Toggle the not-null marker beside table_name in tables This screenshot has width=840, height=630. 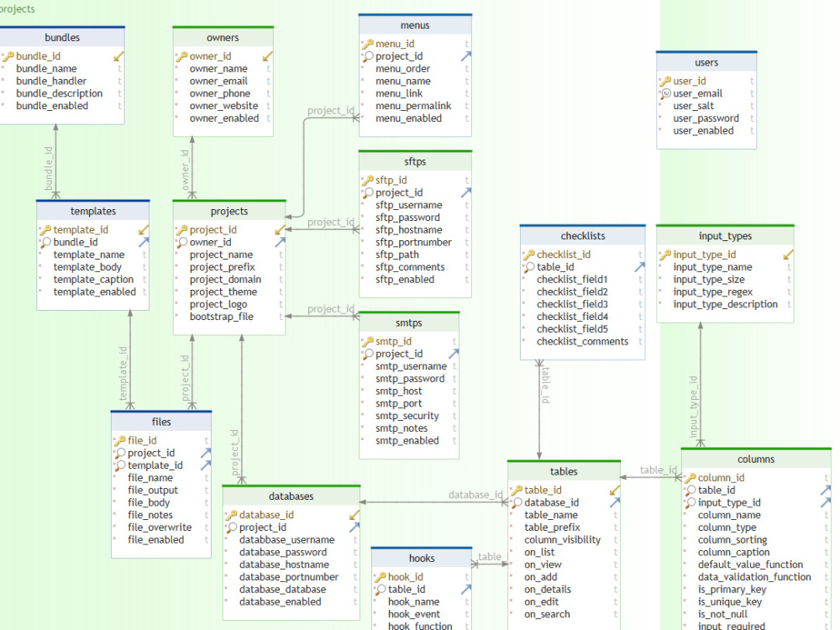coord(513,514)
